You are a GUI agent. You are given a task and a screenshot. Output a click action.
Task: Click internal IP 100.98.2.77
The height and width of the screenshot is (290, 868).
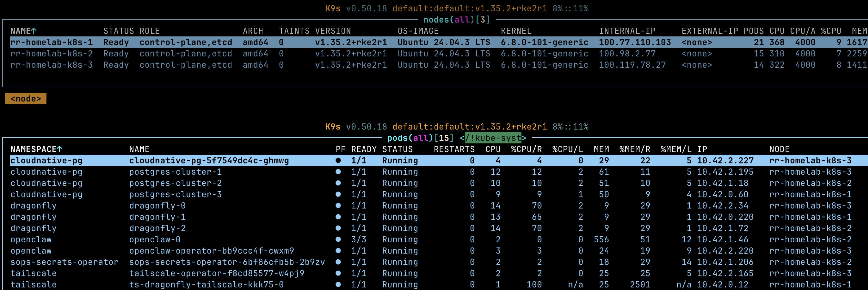click(x=627, y=53)
